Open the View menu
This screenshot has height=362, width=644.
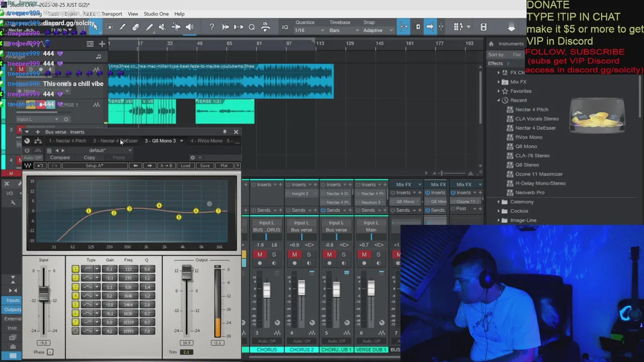[133, 14]
